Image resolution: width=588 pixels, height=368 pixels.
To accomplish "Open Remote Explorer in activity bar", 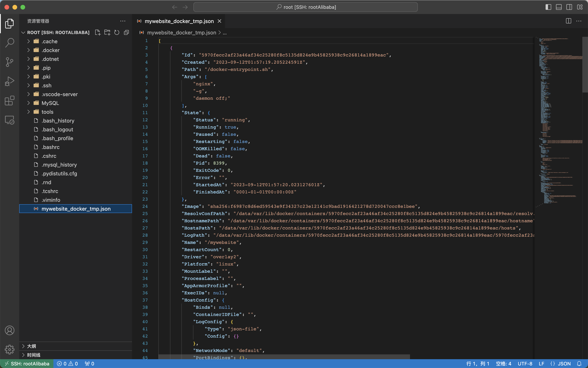I will [9, 120].
